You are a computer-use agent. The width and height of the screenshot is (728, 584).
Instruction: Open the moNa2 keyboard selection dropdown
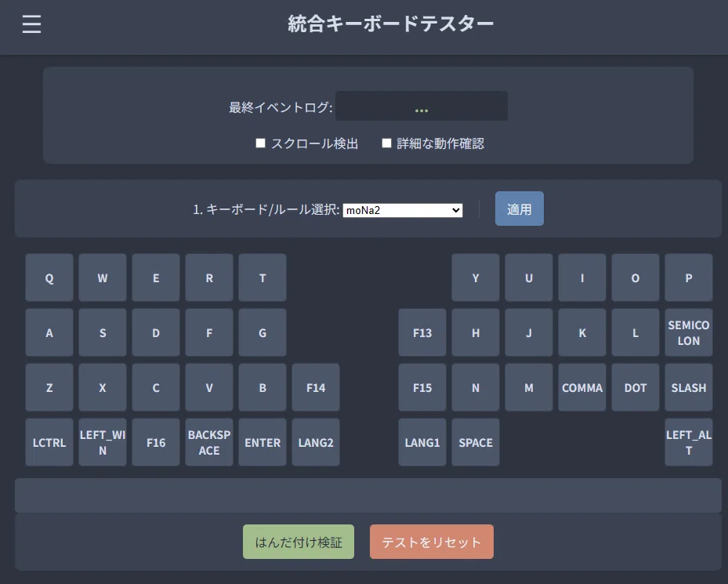click(403, 210)
